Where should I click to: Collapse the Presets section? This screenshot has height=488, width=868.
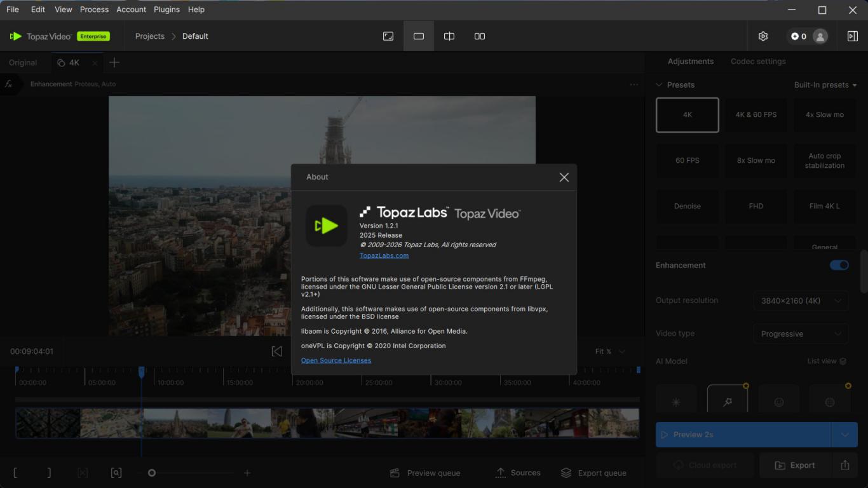coord(659,85)
